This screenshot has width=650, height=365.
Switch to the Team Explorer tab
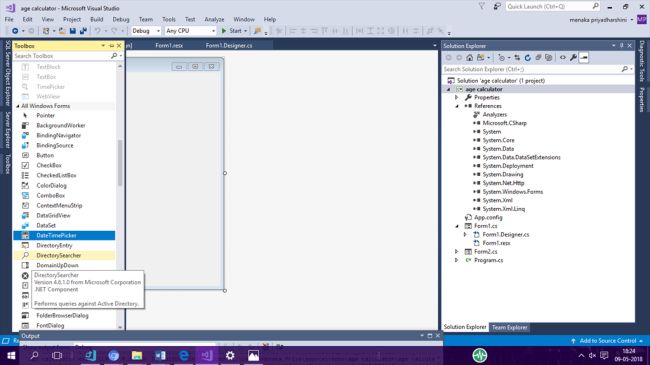point(509,327)
